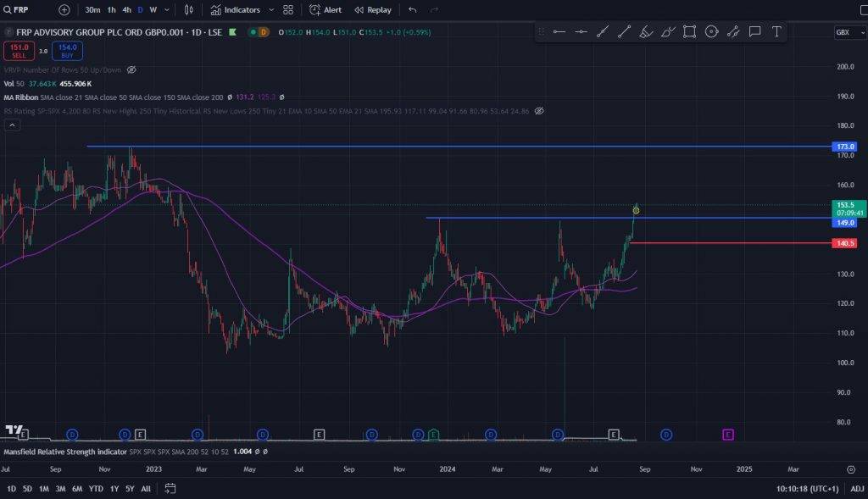Toggle the ADJ adjusted data option
This screenshot has height=499, width=868.
click(857, 489)
